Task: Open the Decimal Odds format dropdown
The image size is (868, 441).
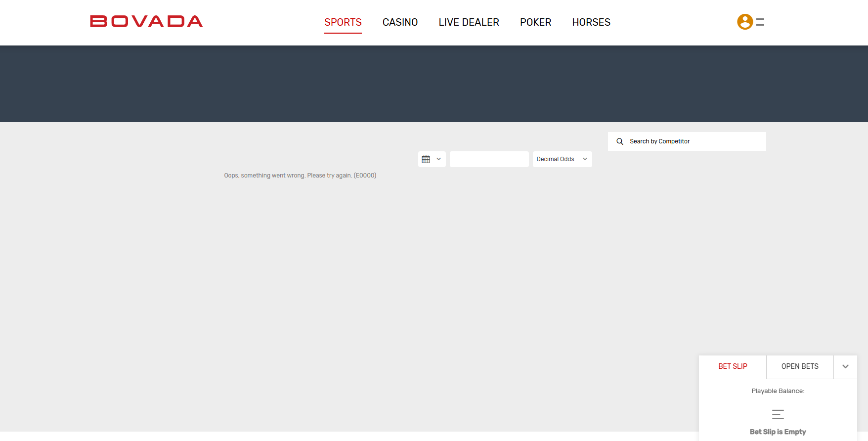Action: click(562, 159)
